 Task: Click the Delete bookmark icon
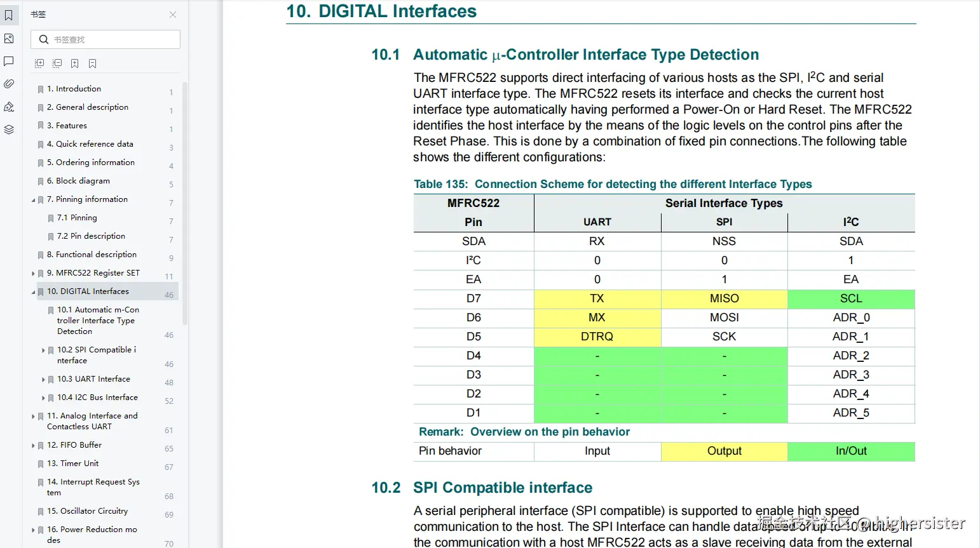tap(93, 63)
